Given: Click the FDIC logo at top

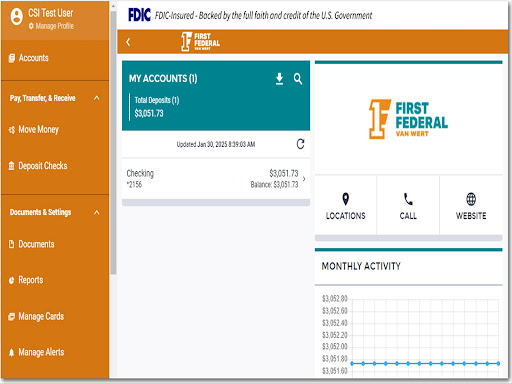Looking at the screenshot, I should (139, 15).
